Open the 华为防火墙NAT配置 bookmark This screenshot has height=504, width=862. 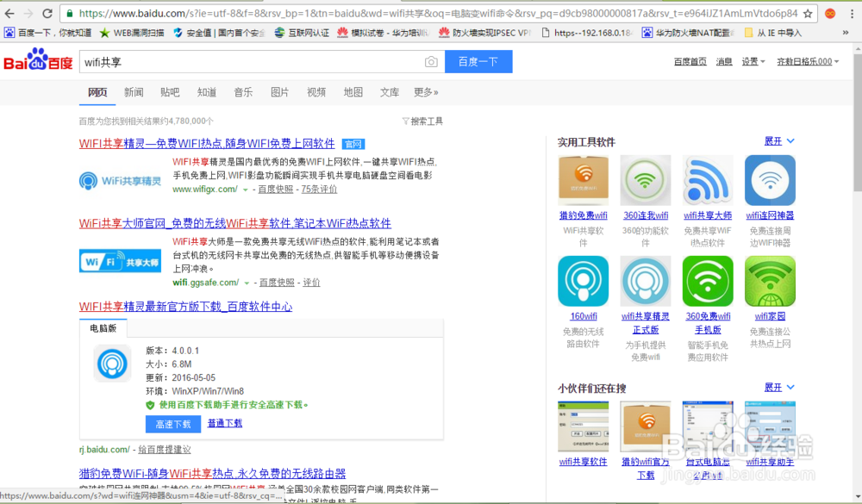point(688,33)
